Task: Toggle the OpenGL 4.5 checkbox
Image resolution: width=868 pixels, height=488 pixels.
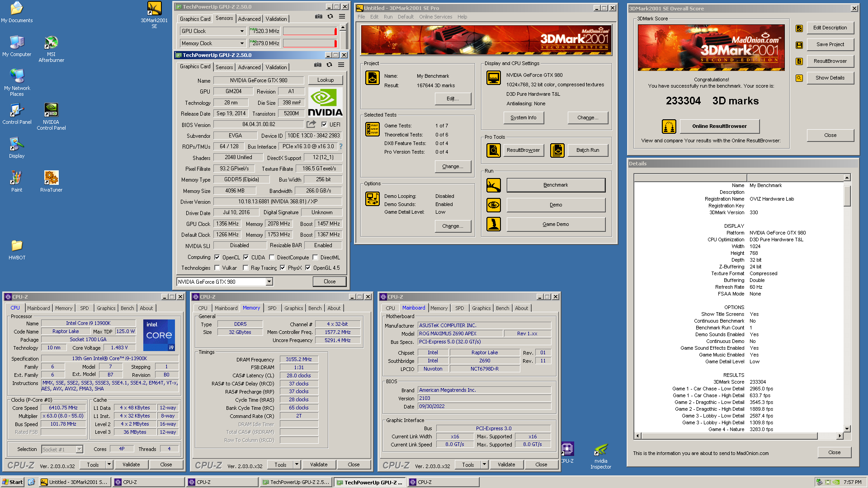Action: (x=308, y=267)
